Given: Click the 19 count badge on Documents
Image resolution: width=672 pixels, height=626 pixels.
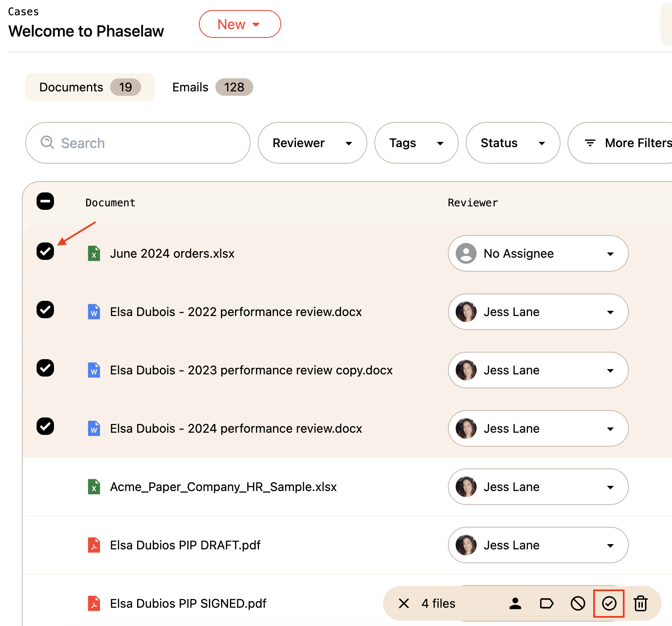Looking at the screenshot, I should click(x=125, y=87).
